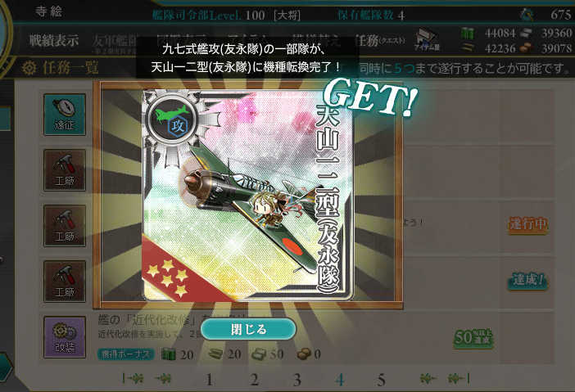The image size is (575, 392).
Task: Go to quest page 3
Action: [x=297, y=380]
